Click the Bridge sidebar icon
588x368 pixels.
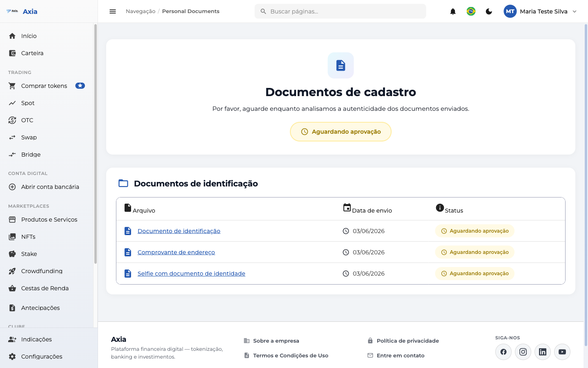pos(12,155)
